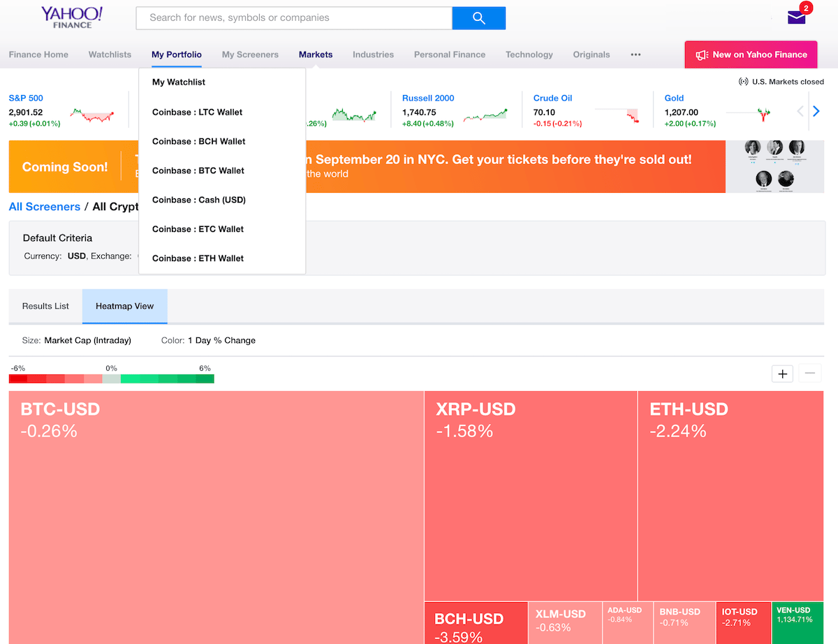Screen dimensions: 838x644
Task: Click the S&P 500 link
Action: point(26,98)
